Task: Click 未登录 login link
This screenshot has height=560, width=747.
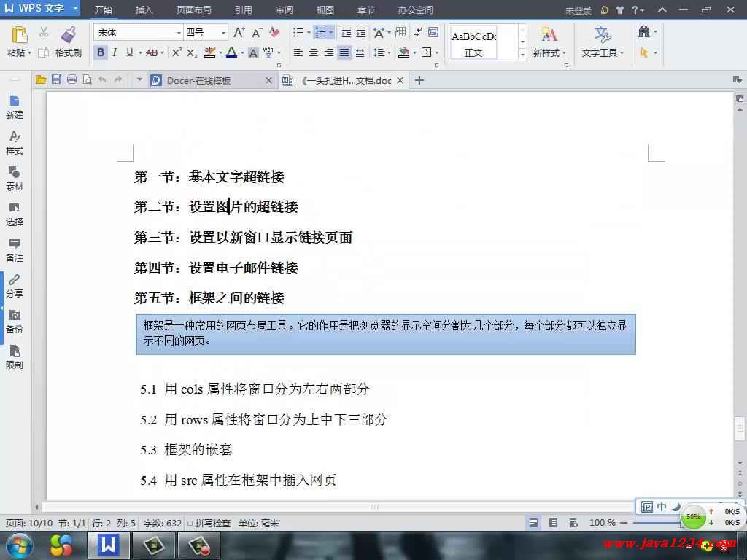Action: [578, 10]
